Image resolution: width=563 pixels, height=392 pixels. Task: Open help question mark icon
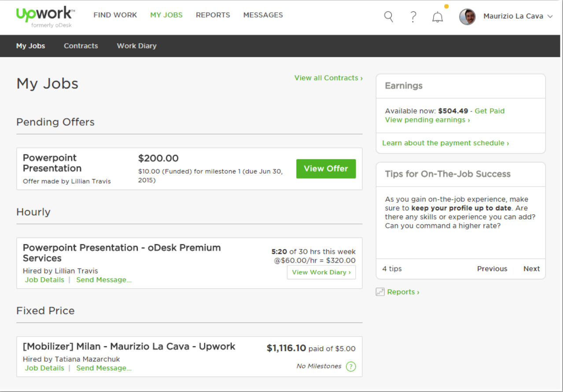click(x=413, y=17)
